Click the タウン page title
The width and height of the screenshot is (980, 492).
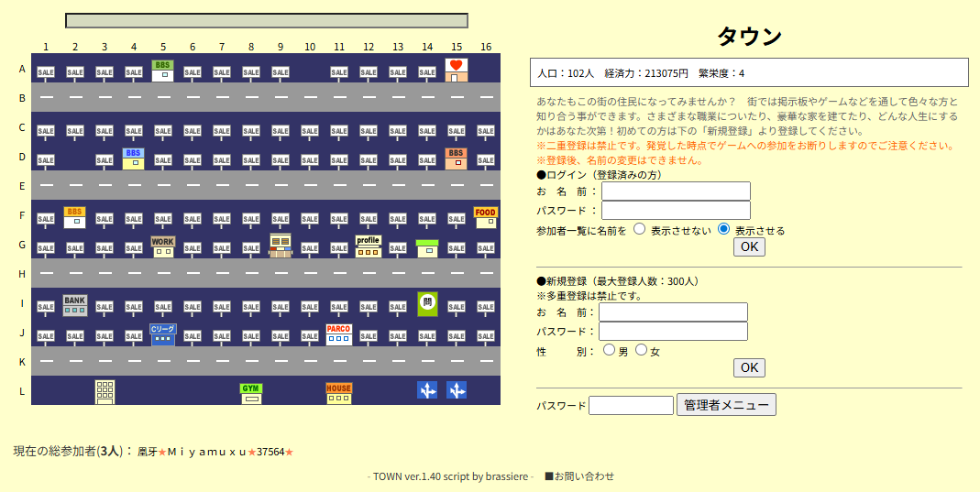(x=749, y=37)
